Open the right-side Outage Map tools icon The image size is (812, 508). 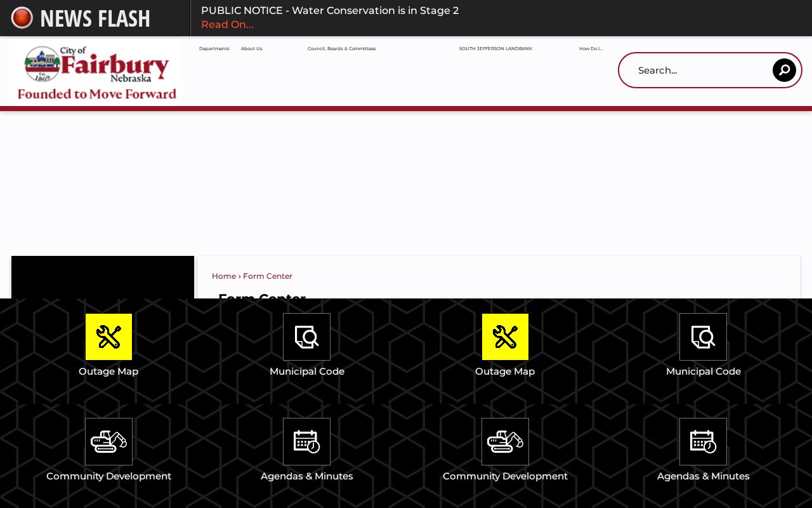505,337
